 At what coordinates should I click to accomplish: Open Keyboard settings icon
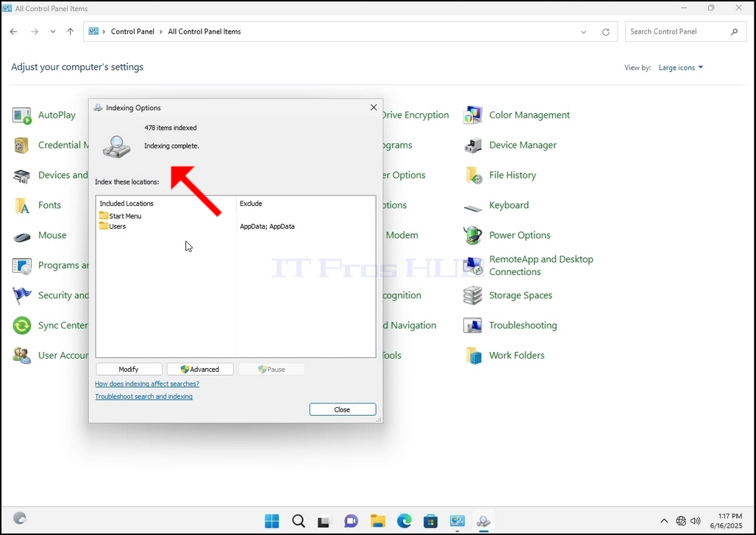click(472, 207)
